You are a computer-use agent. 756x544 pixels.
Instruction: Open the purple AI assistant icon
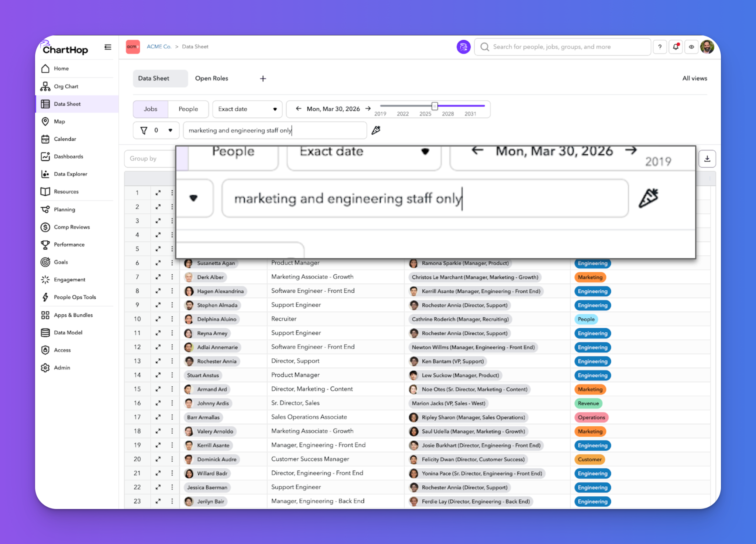(463, 47)
